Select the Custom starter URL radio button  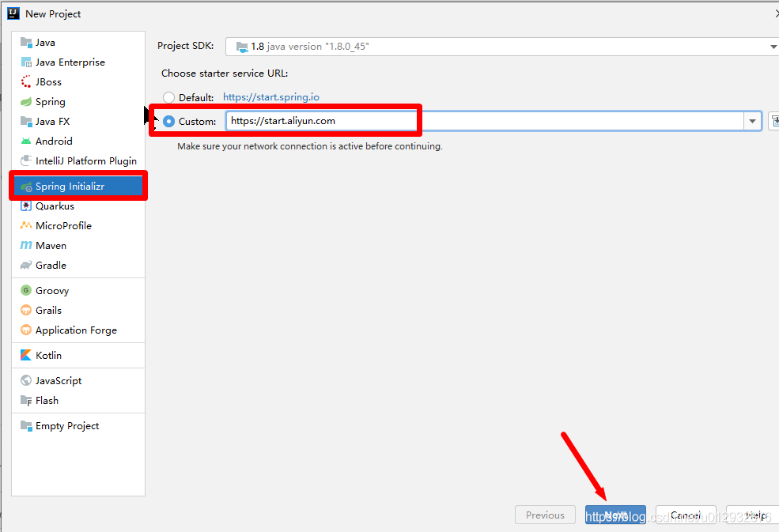[169, 121]
